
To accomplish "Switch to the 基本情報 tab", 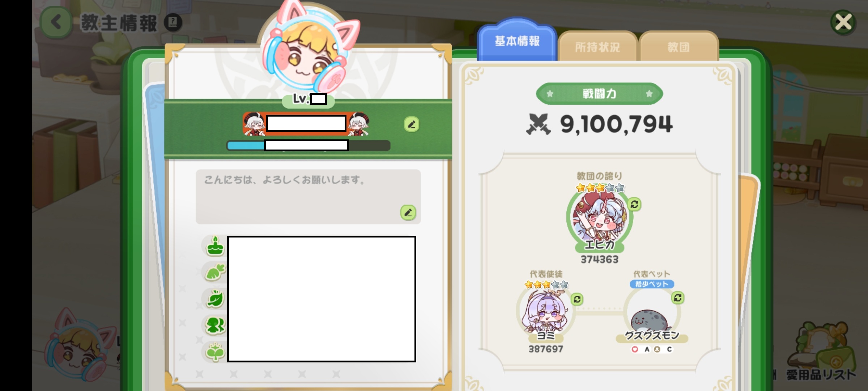I will (x=517, y=41).
